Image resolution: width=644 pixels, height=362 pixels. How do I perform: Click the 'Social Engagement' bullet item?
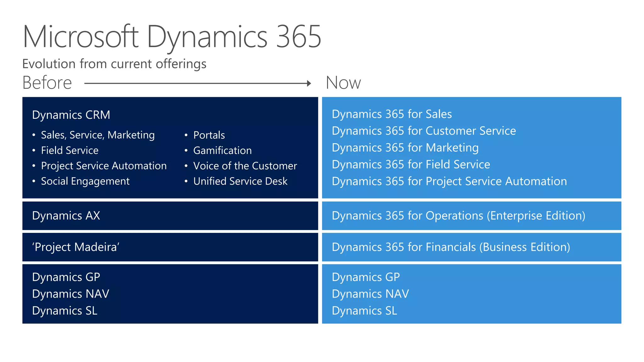85,181
